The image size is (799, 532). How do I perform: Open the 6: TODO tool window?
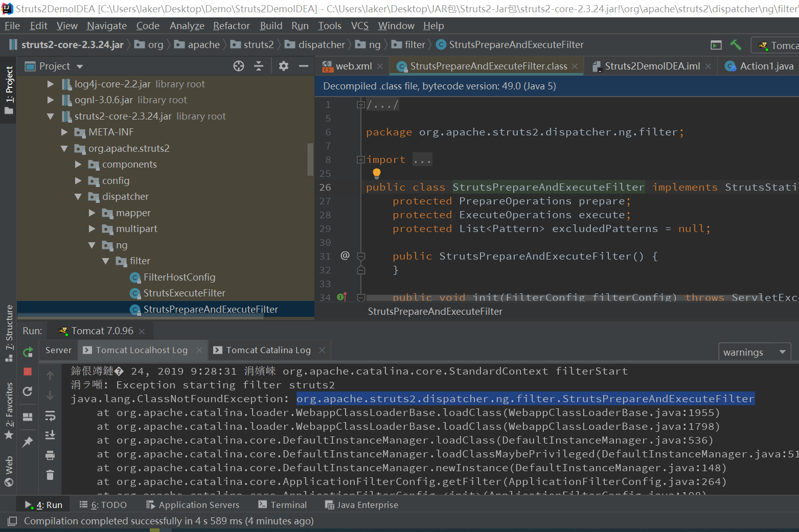pos(103,505)
